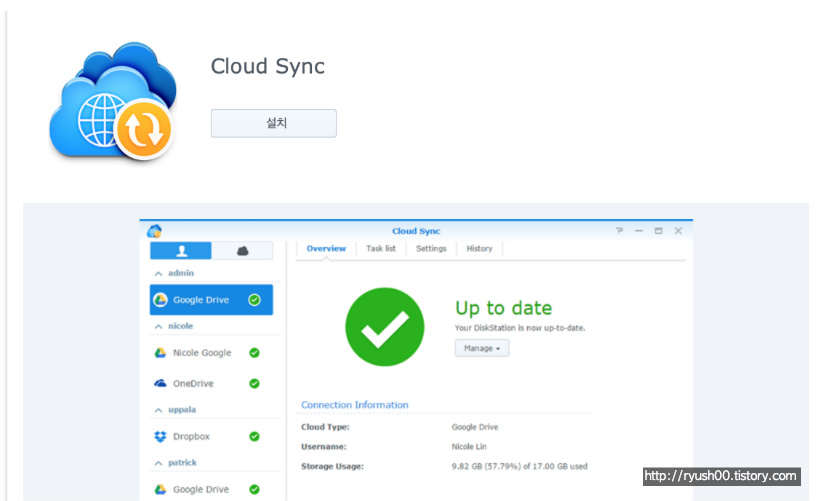The image size is (820, 501).
Task: Click the Dropbox status check icon
Action: pos(254,436)
